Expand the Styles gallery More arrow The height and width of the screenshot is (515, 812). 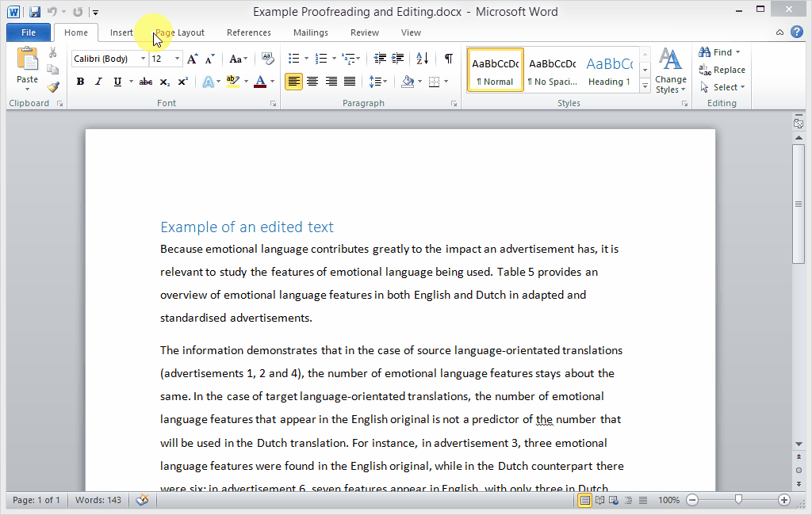[x=645, y=86]
